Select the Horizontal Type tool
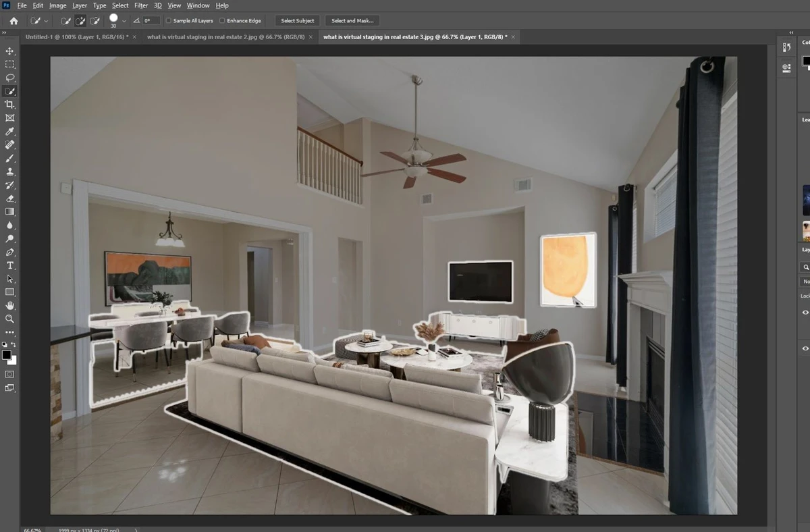This screenshot has height=532, width=810. 9,265
